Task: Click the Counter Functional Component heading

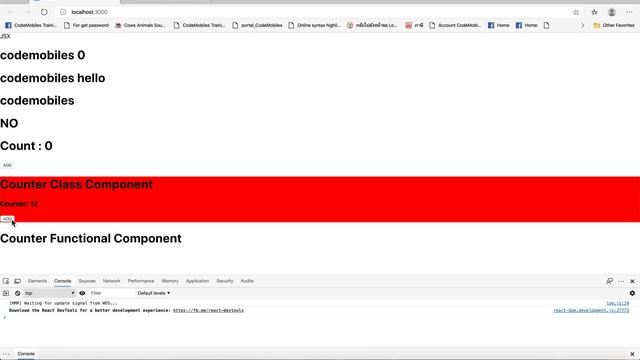Action: click(91, 239)
